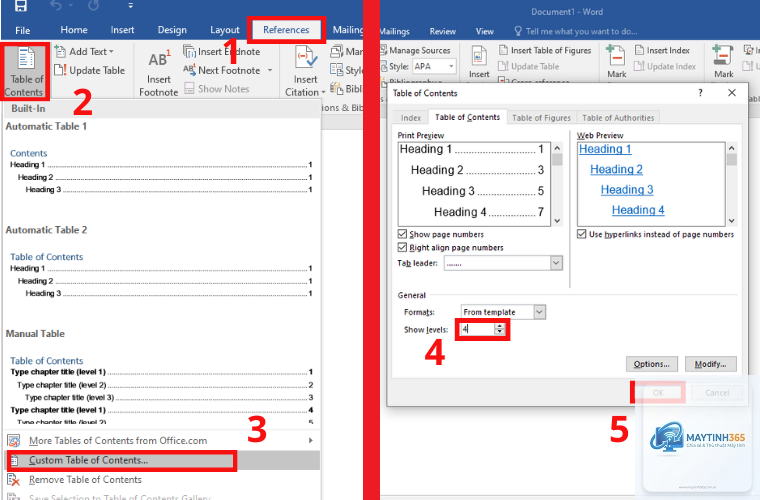The height and width of the screenshot is (500, 760).
Task: Click the Insert Footnote button
Action: 158,73
